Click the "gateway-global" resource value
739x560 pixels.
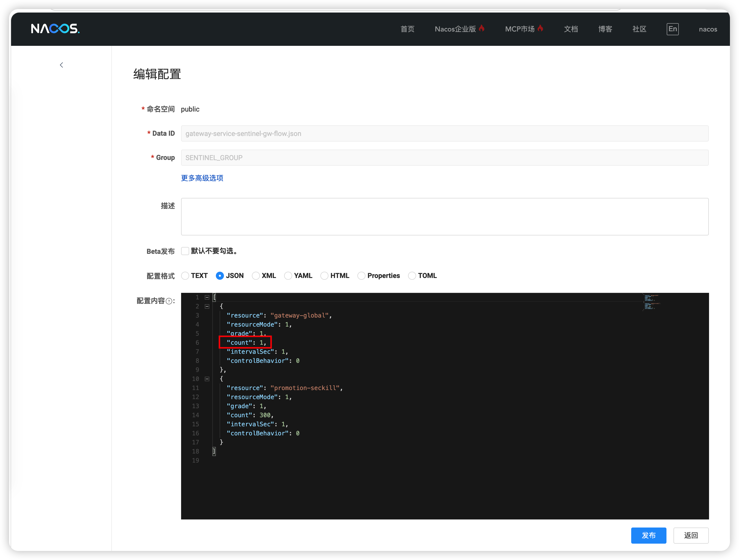coord(300,315)
